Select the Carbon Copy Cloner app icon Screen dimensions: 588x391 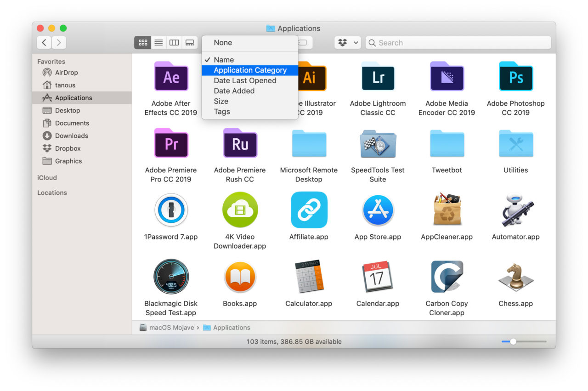pyautogui.click(x=447, y=277)
